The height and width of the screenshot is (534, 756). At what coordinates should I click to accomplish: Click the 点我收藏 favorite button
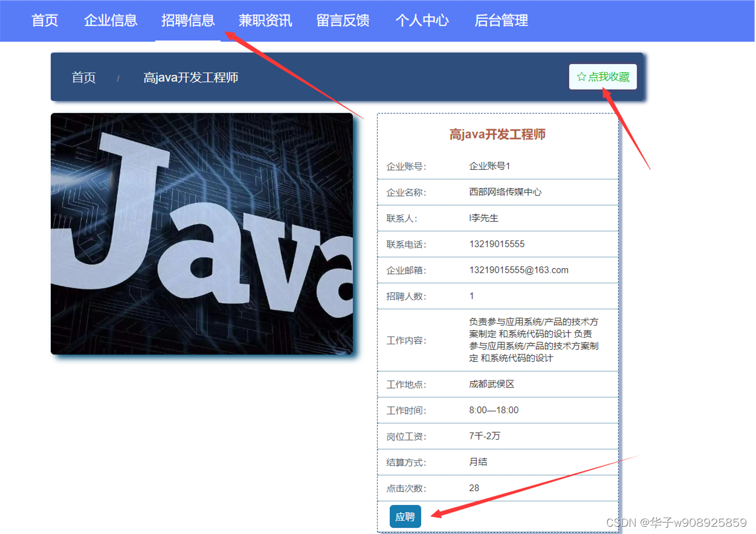603,77
